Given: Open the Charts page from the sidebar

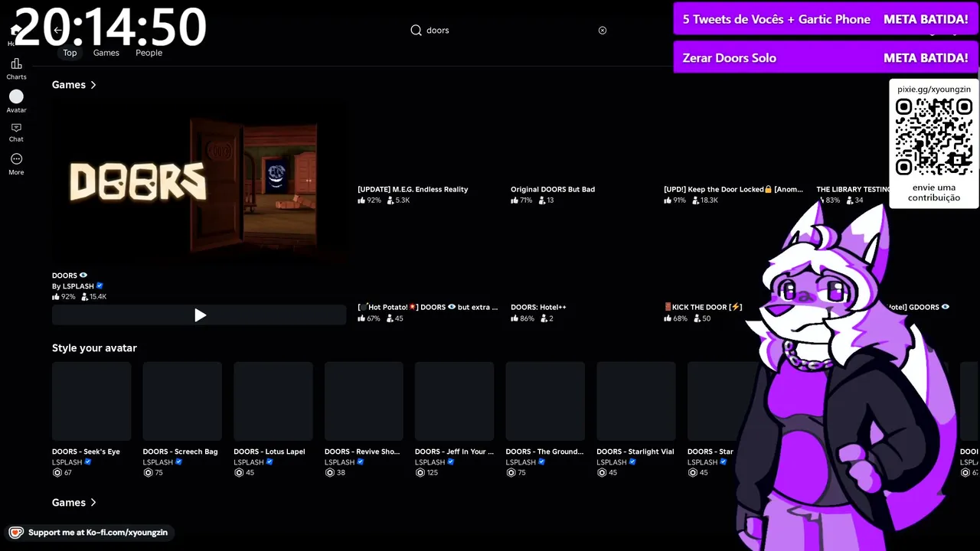Looking at the screenshot, I should coord(16,69).
